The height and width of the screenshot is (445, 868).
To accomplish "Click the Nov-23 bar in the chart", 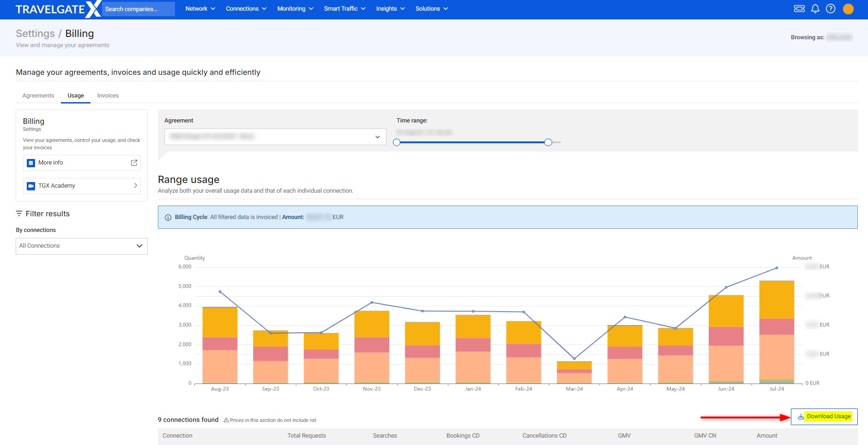I will 372,347.
